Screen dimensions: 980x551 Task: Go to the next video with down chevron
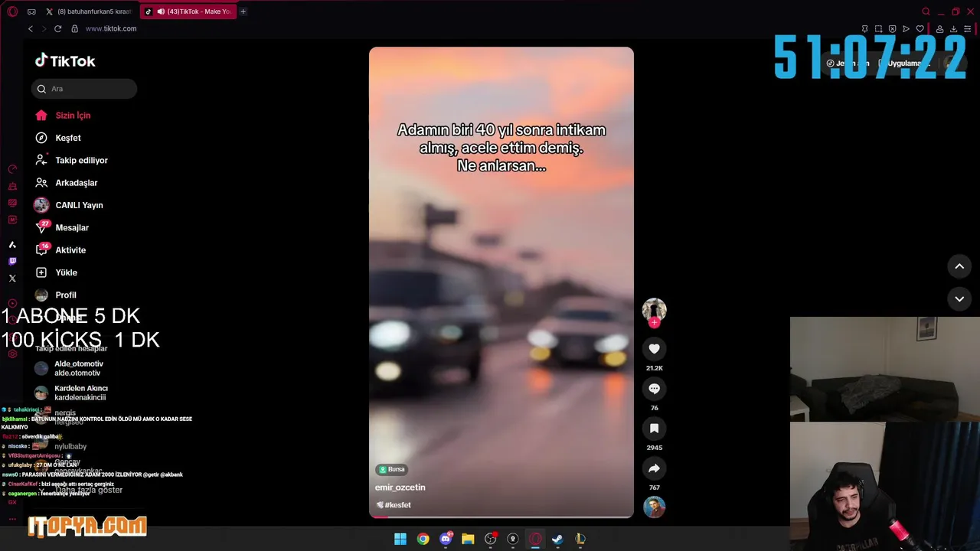point(959,298)
